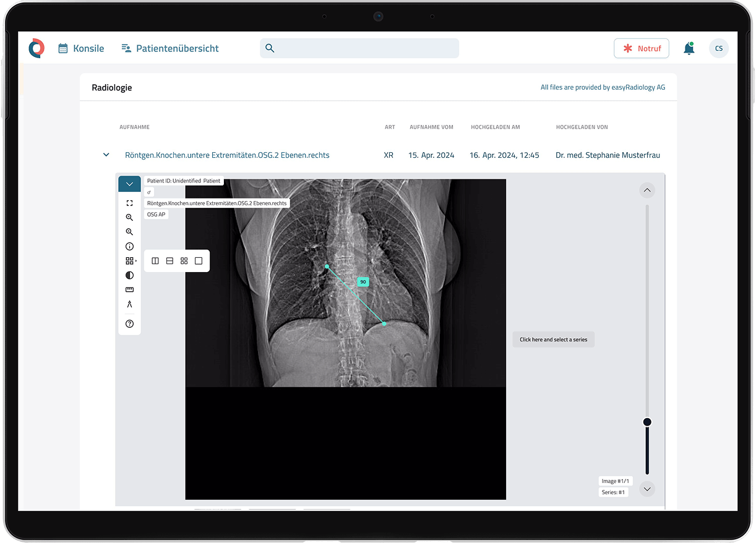Open the viewer help question mark
This screenshot has height=543, width=756.
point(129,323)
